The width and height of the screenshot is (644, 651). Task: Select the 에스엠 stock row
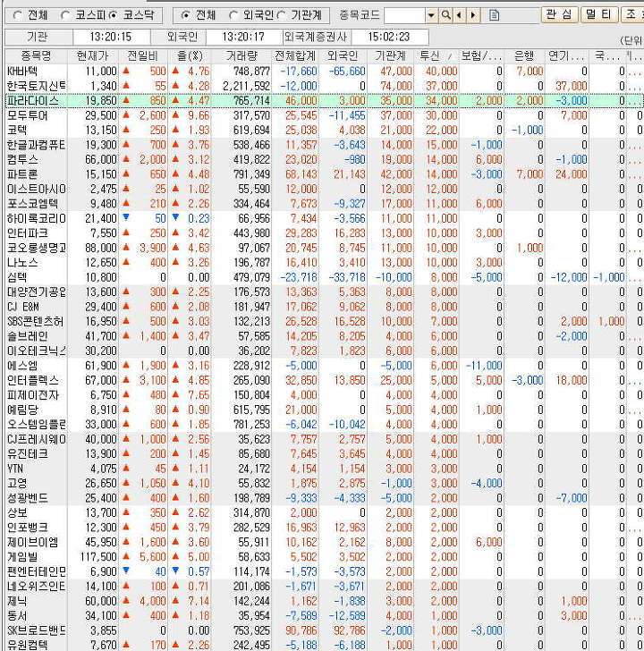(x=324, y=366)
